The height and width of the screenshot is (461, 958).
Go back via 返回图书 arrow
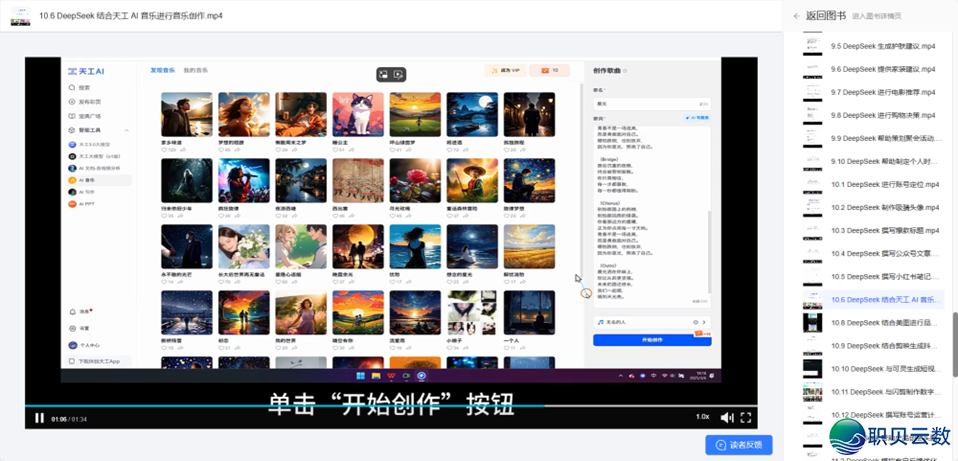[796, 16]
